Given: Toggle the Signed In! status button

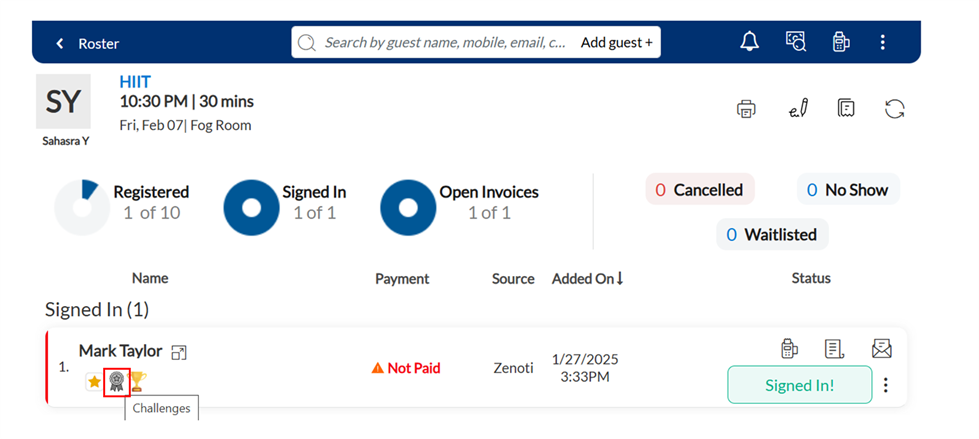Looking at the screenshot, I should click(x=799, y=385).
